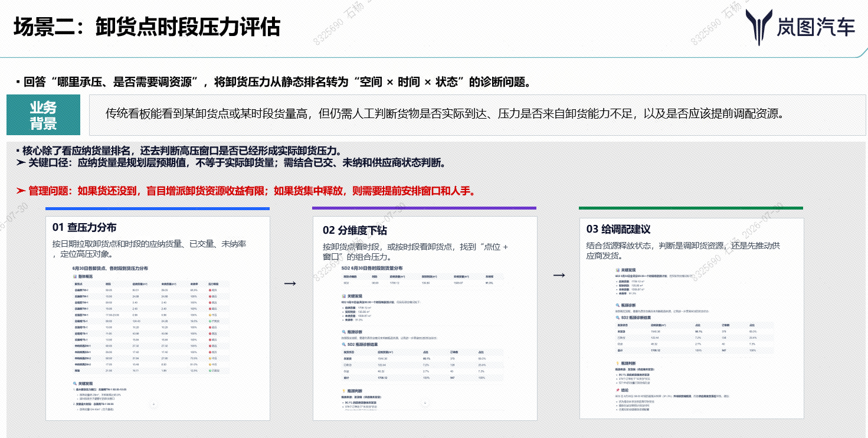Select the 合计 total row in card 03 table

[695, 350]
